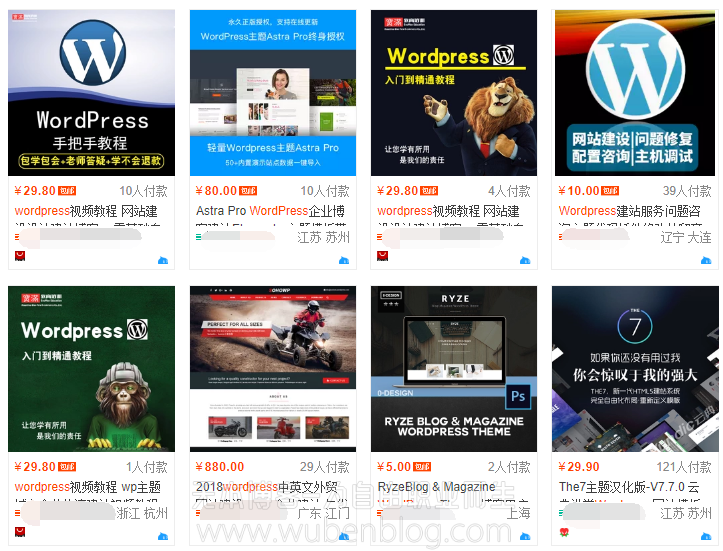Screen dimensions: 723x551
Task: Click Wangwang chat icon on 1人付款 listing
Action: coord(163,536)
